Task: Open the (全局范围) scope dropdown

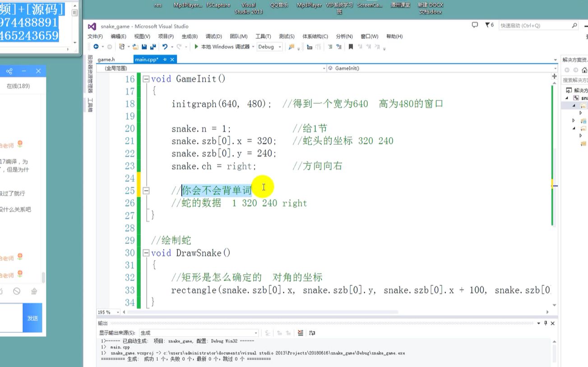Action: (212, 68)
